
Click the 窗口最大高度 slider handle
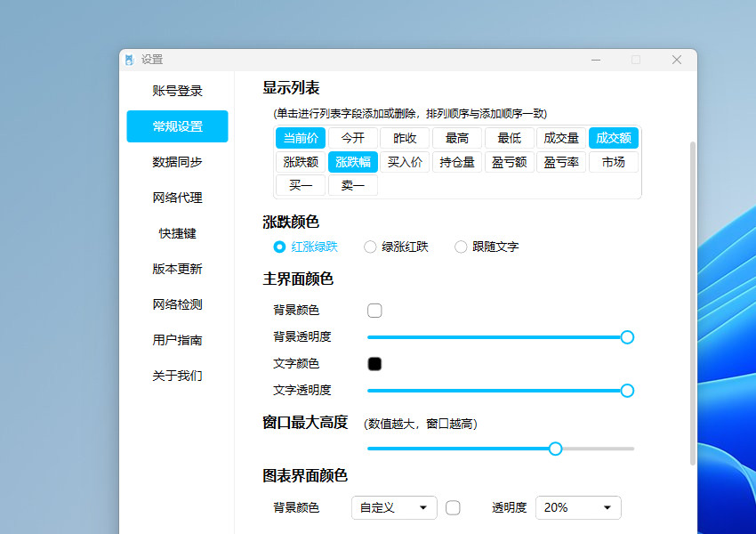556,449
